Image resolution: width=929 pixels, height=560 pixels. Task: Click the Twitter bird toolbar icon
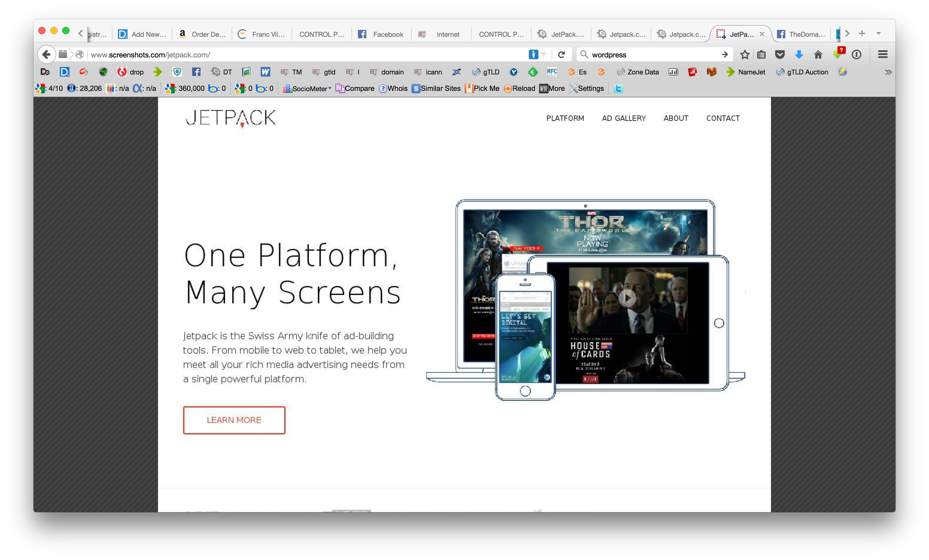click(x=618, y=89)
